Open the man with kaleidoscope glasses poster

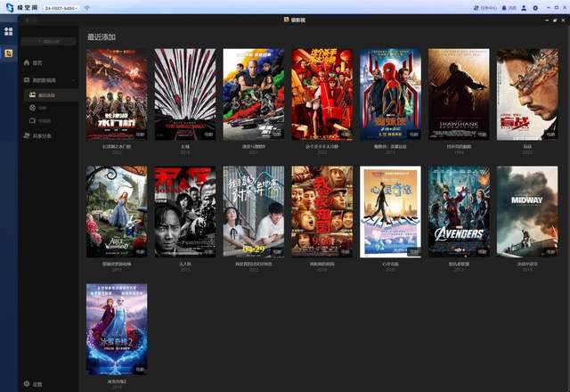coord(527,94)
